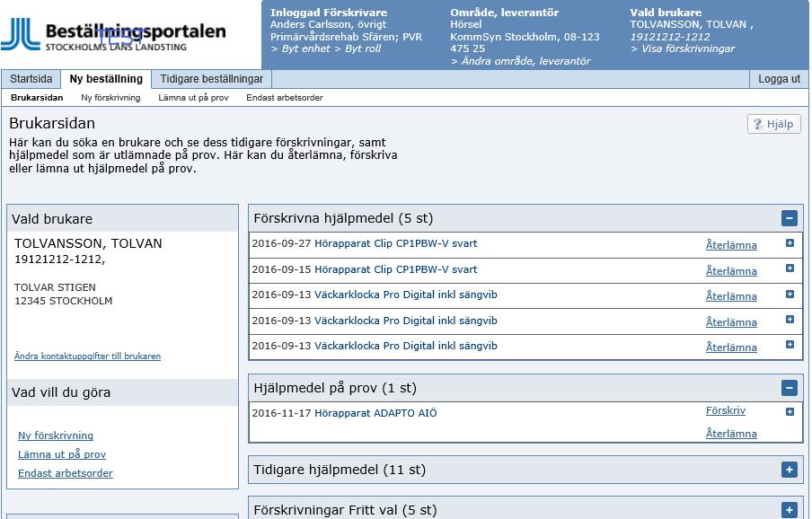
Task: Click the Beställningsportalen logo
Action: point(113,35)
